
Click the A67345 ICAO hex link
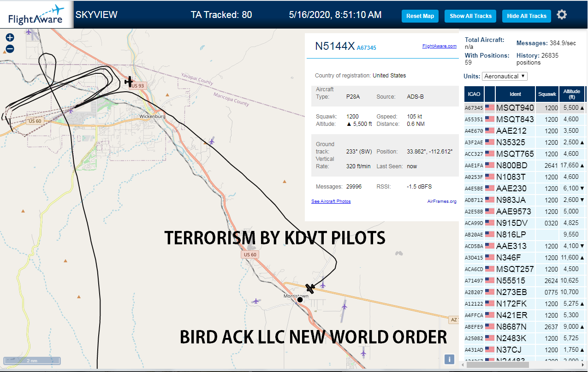coord(367,47)
